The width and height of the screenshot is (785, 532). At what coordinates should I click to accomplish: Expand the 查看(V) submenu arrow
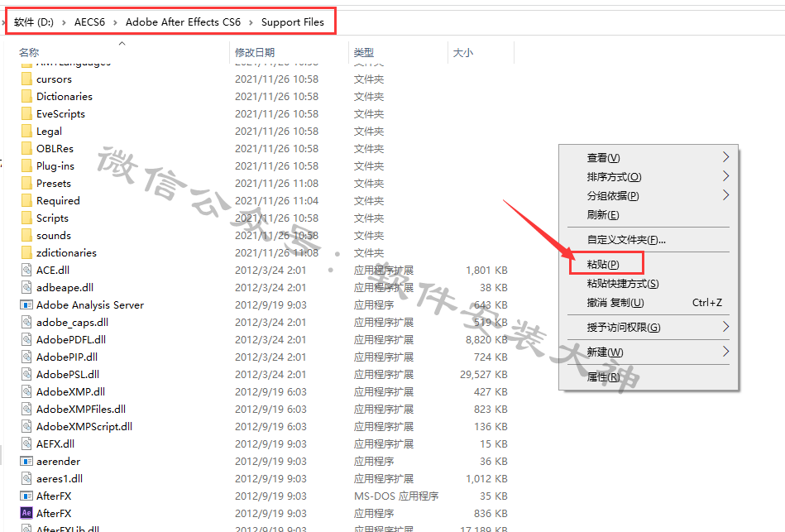tap(726, 157)
